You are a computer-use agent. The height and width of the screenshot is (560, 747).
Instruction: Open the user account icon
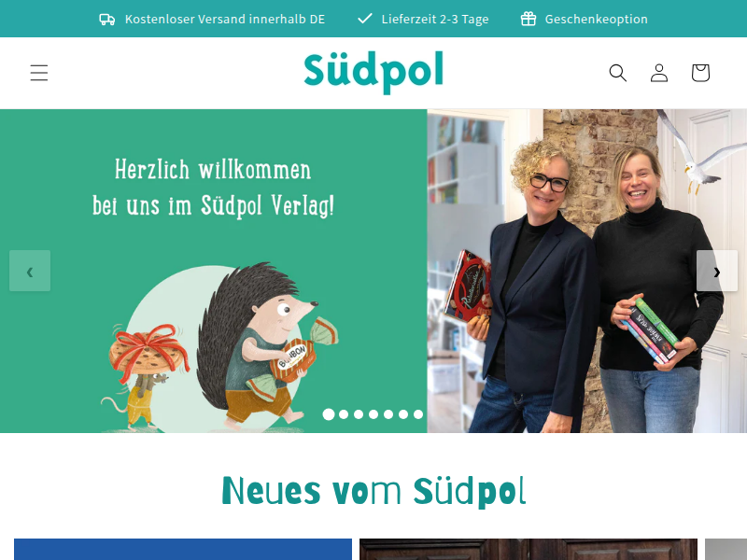659,73
